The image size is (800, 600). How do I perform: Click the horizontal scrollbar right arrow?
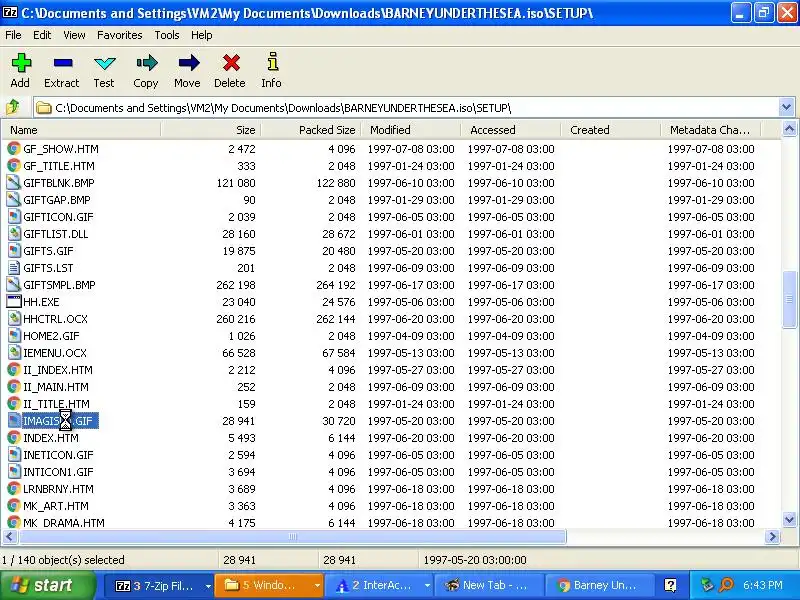pyautogui.click(x=772, y=536)
